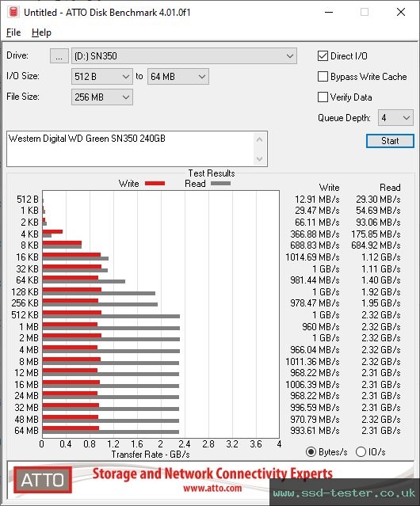Click the ATTO app icon in title bar
The height and width of the screenshot is (506, 420).
[x=13, y=12]
